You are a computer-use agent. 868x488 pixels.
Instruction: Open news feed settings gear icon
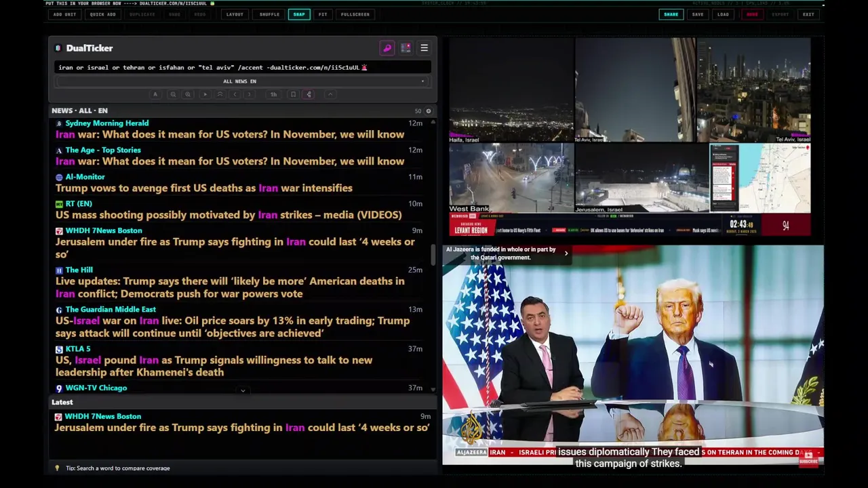428,110
